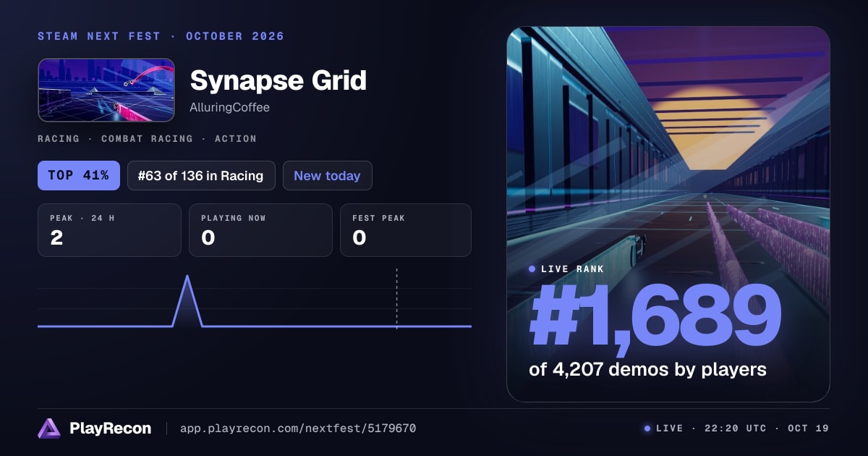Click the LIVE RANK label

[572, 269]
